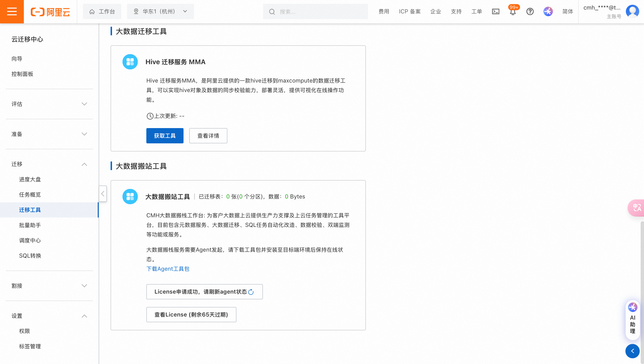Switch language via 简体

point(567,11)
